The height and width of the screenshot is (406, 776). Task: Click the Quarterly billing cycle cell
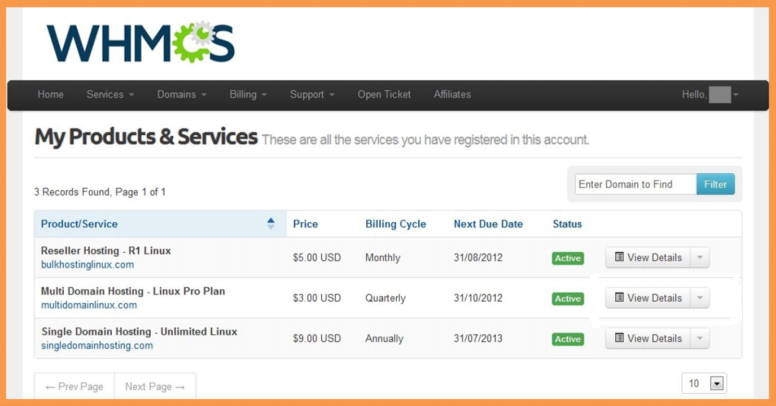click(385, 299)
